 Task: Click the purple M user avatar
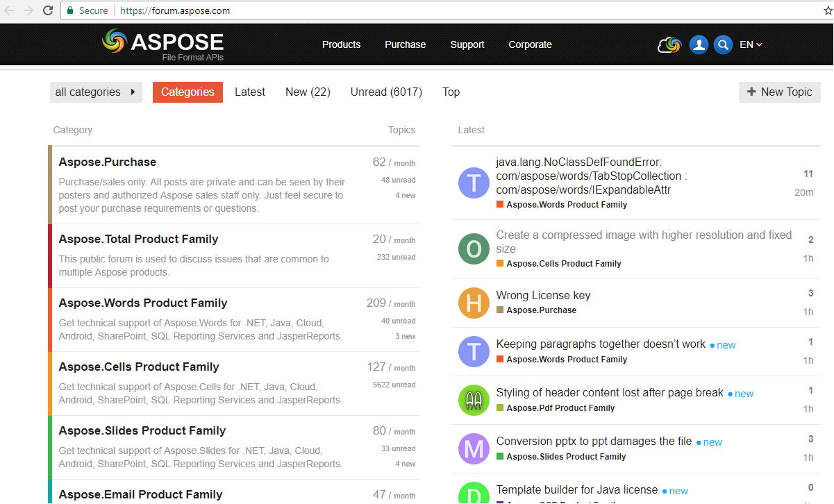[x=474, y=449]
